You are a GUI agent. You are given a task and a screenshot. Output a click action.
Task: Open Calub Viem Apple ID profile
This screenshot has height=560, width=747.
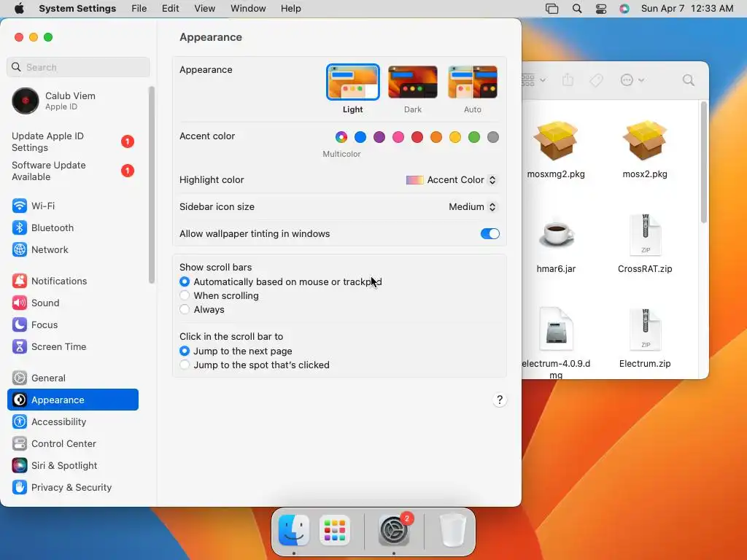[73, 101]
